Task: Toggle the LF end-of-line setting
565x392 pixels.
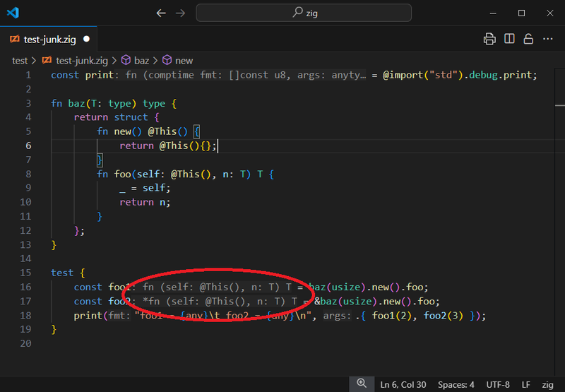Action: point(525,384)
